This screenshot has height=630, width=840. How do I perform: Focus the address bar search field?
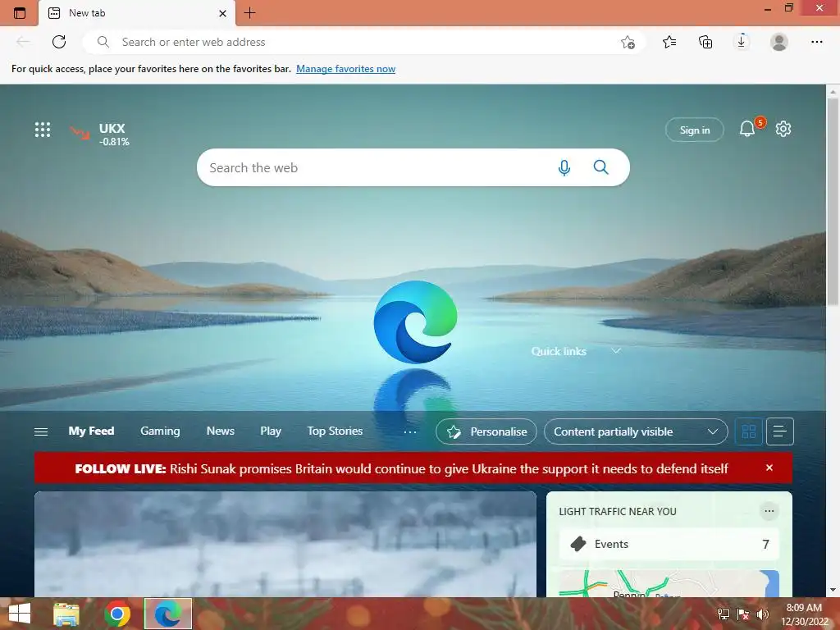click(x=364, y=42)
